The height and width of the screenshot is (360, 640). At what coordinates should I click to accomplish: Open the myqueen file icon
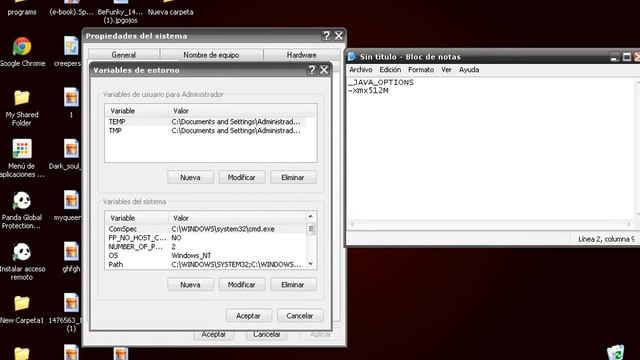click(x=71, y=200)
